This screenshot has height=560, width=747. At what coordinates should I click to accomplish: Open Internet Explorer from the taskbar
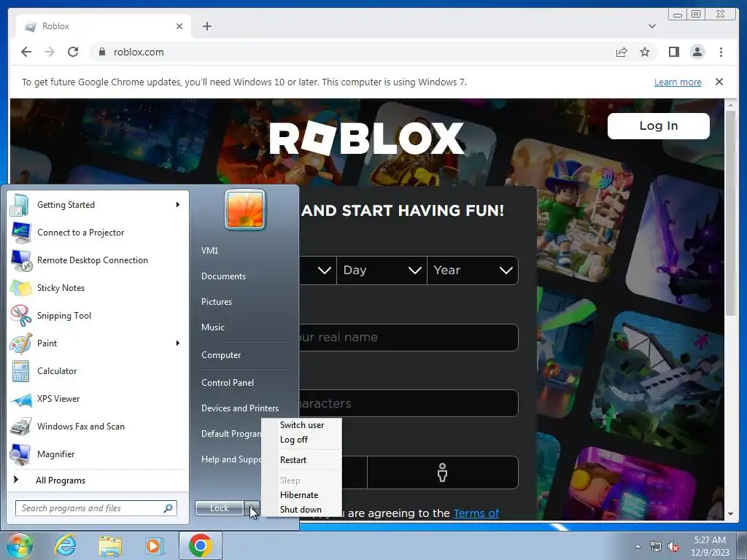(x=65, y=545)
